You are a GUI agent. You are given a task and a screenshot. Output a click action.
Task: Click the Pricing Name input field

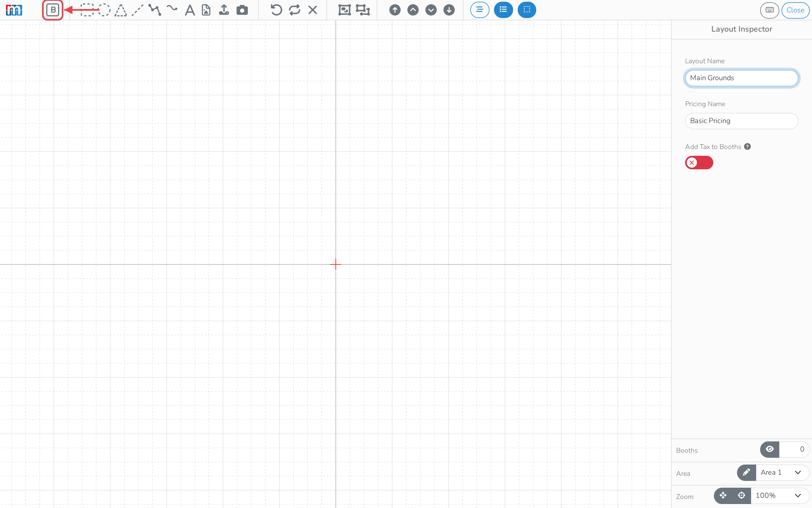point(742,121)
